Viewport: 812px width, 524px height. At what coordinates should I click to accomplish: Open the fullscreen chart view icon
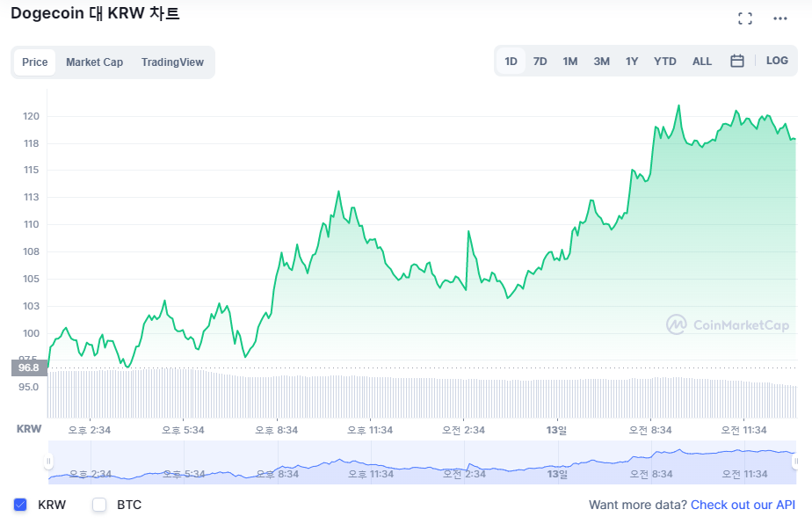pos(744,18)
